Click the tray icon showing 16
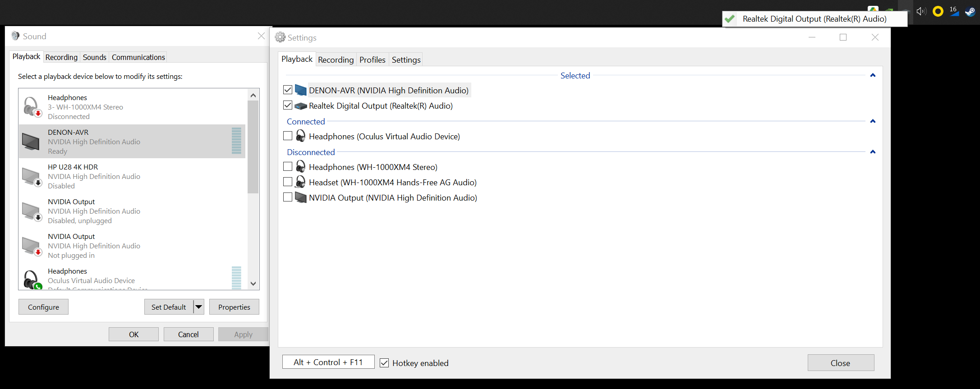Screen dimensions: 980x389 click(954, 11)
